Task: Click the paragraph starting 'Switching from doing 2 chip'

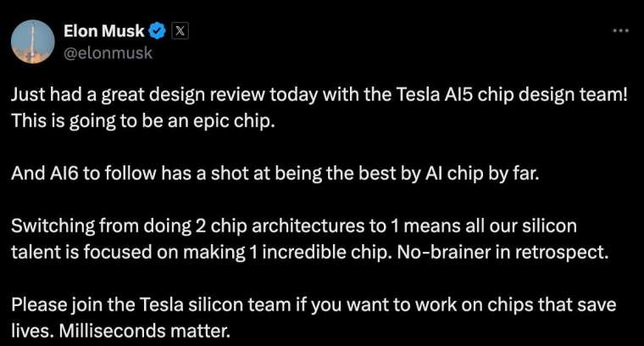Action: point(309,239)
